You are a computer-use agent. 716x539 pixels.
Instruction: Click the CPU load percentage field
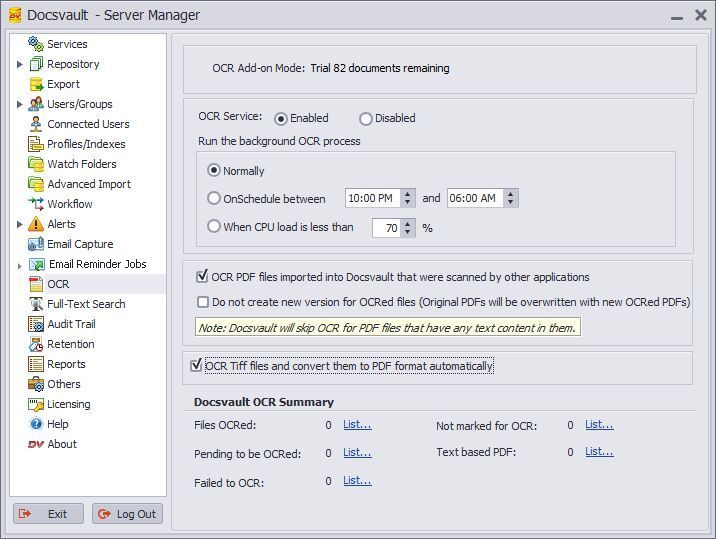pos(385,228)
